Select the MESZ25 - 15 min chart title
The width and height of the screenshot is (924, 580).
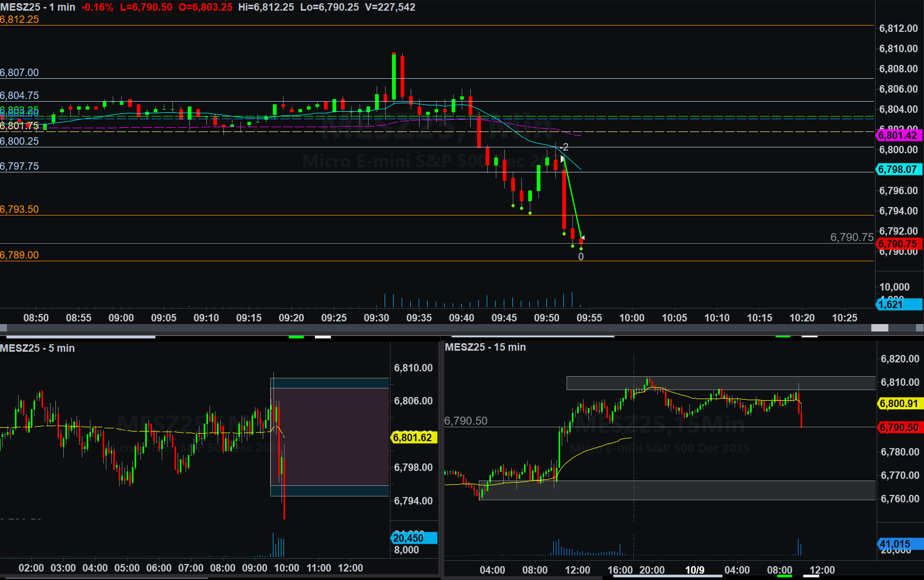(x=485, y=347)
